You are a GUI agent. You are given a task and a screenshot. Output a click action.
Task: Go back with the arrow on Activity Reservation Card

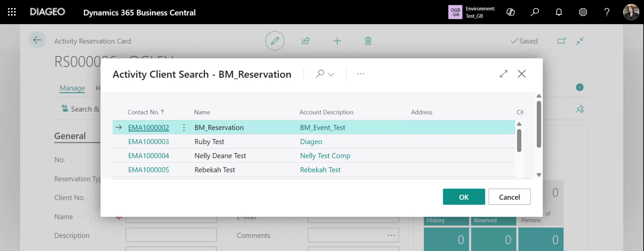37,40
